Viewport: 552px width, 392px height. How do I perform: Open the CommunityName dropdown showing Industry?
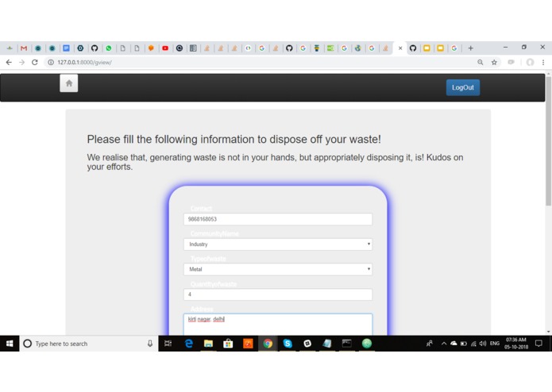click(x=278, y=244)
